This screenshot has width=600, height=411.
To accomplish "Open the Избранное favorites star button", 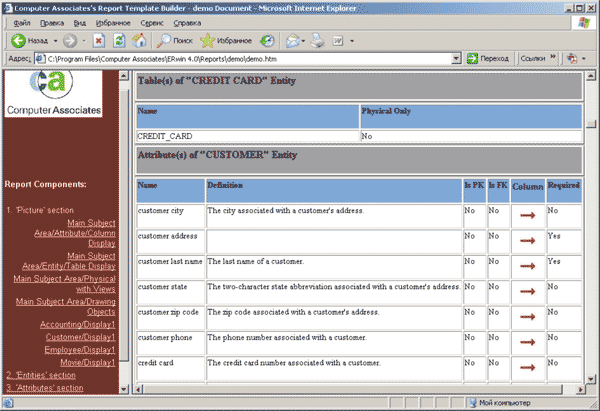I will [226, 41].
